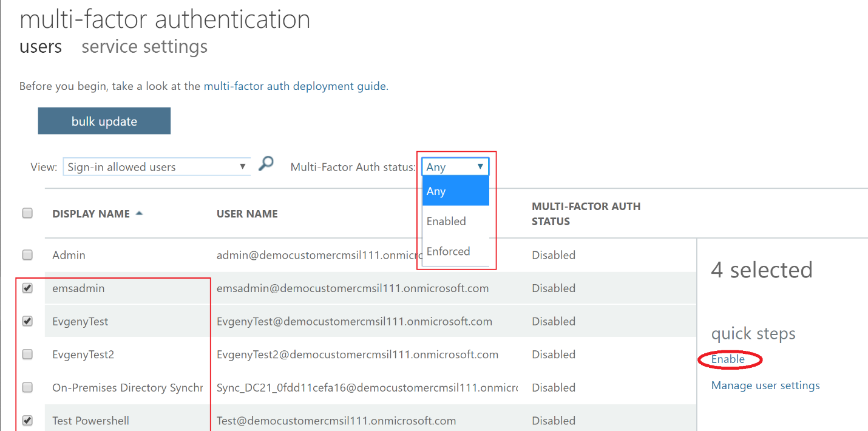Screen dimensions: 868x431
Task: Open the Manage user settings link
Action: click(765, 385)
